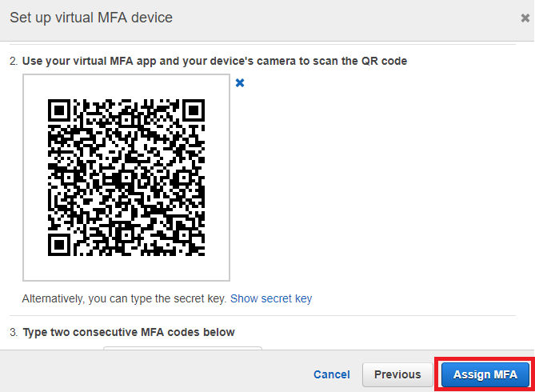Focus the MFA code input field

[182, 349]
